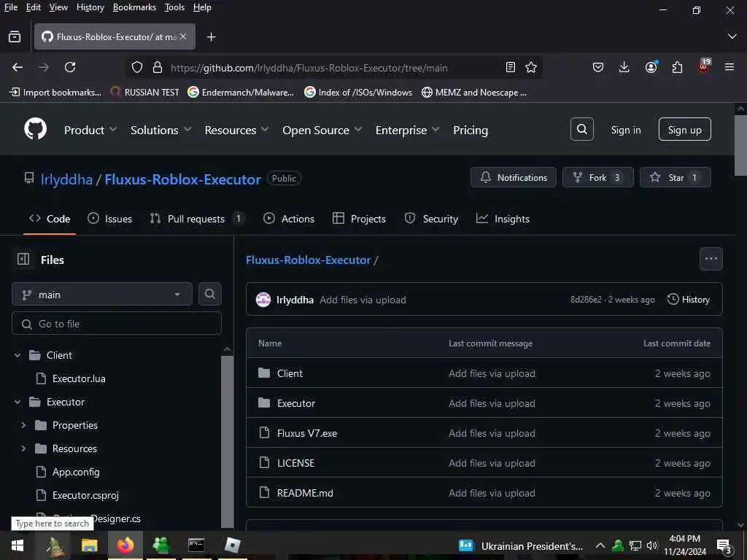Screen dimensions: 747x560
Task: Switch to the Issues tab
Action: [x=110, y=219]
